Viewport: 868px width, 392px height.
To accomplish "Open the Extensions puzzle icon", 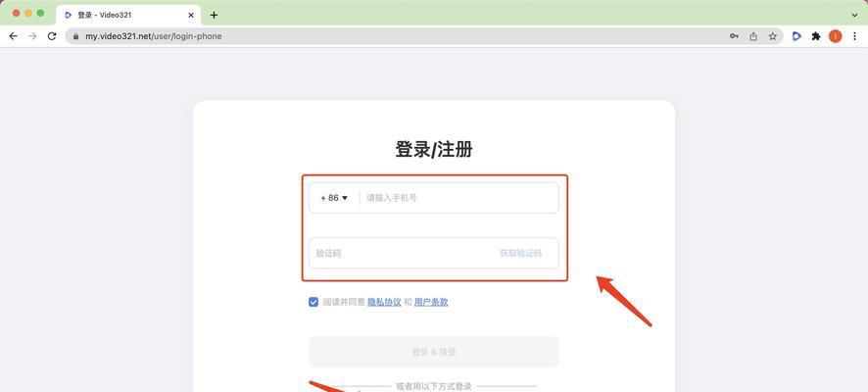I will coord(816,36).
